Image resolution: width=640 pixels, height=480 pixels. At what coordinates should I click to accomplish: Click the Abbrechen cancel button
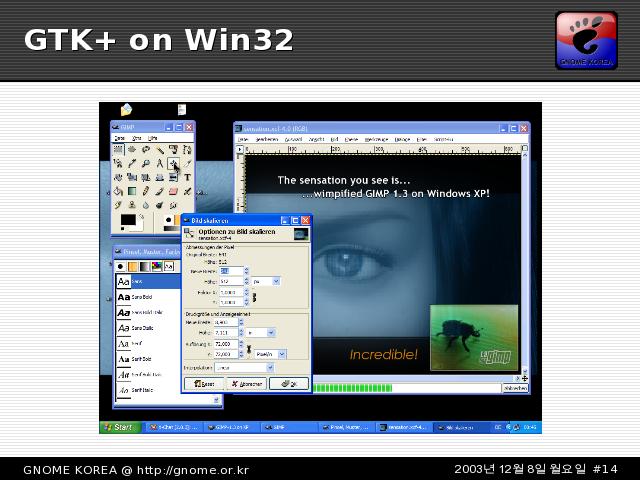249,383
